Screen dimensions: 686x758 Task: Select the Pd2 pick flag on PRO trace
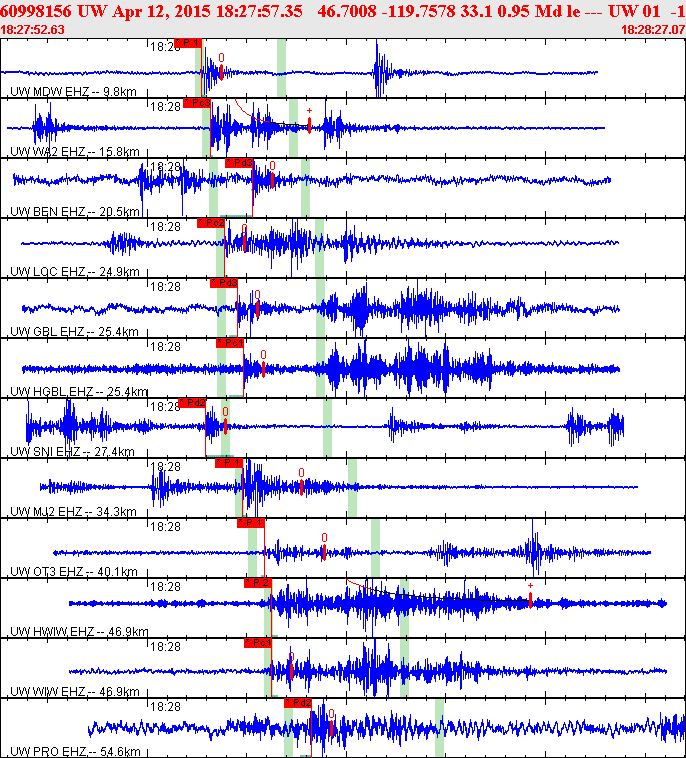pos(298,702)
